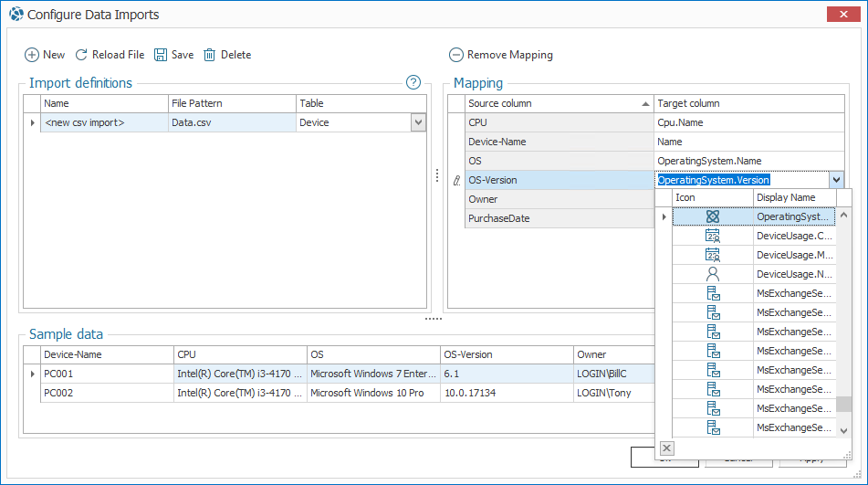Click the Reload File toolbar button
Image resolution: width=868 pixels, height=485 pixels.
tap(110, 55)
